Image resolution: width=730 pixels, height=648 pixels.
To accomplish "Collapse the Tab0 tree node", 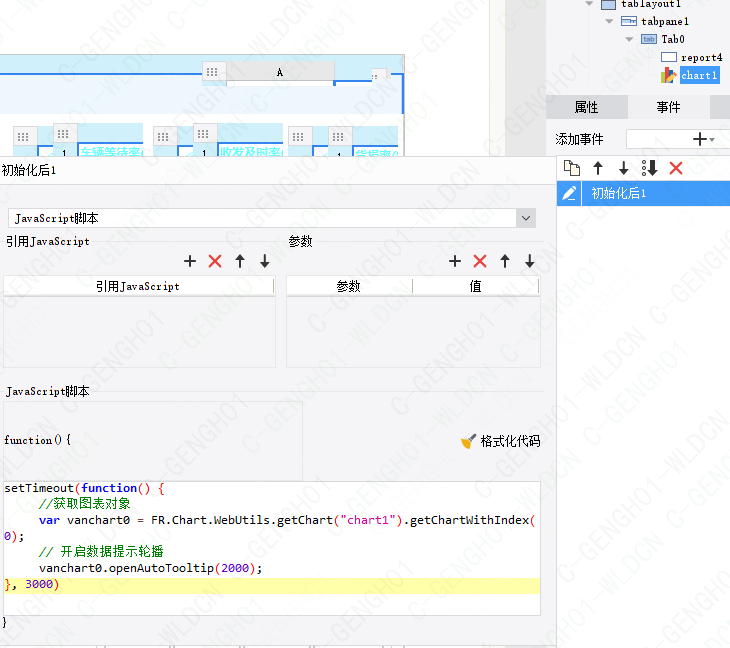I will 629,39.
